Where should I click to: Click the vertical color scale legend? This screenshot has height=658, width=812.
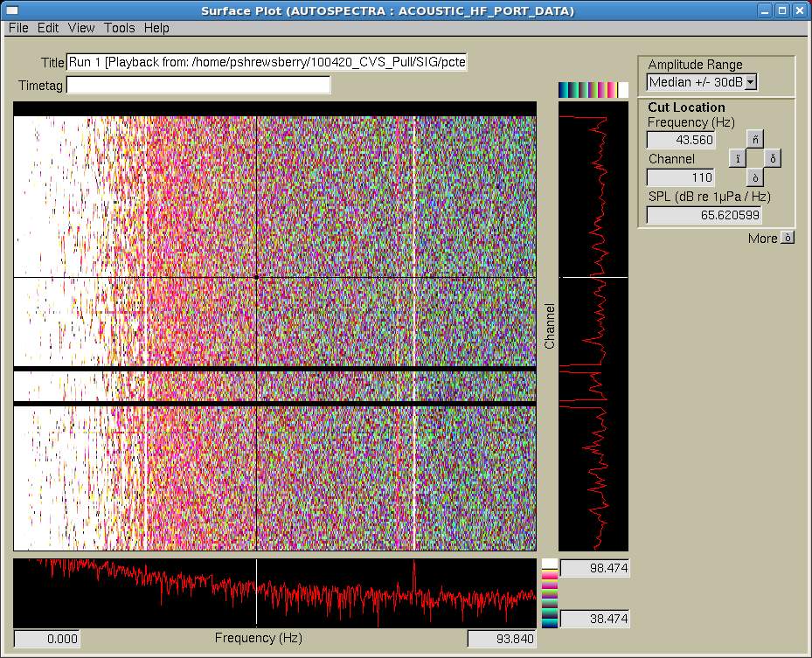pos(550,593)
